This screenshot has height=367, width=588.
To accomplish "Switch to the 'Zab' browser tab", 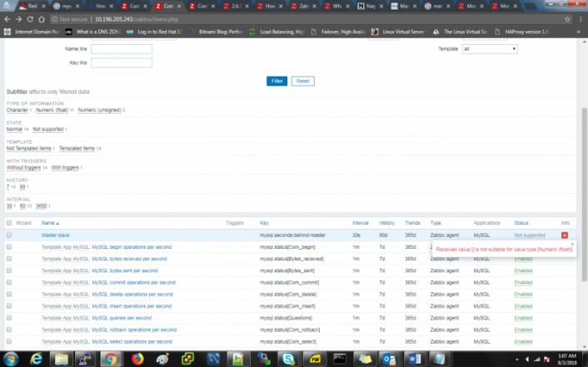I will click(x=303, y=6).
